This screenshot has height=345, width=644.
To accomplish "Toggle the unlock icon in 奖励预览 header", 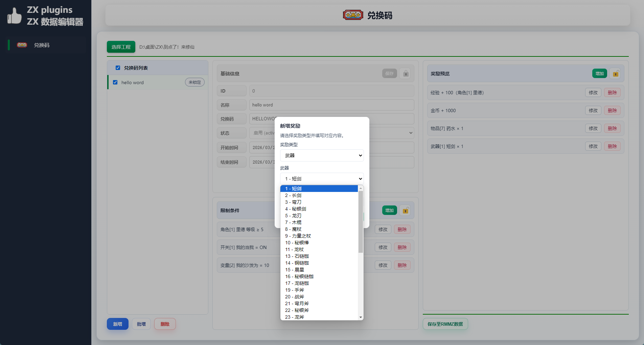I will tap(616, 73).
